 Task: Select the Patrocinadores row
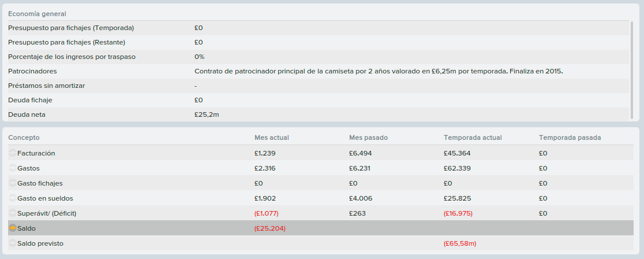tap(319, 71)
